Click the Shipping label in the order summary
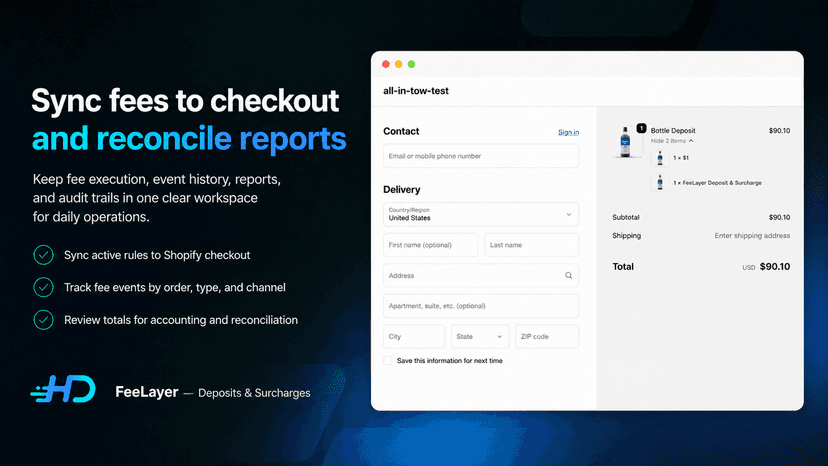This screenshot has width=828, height=466. coord(626,236)
